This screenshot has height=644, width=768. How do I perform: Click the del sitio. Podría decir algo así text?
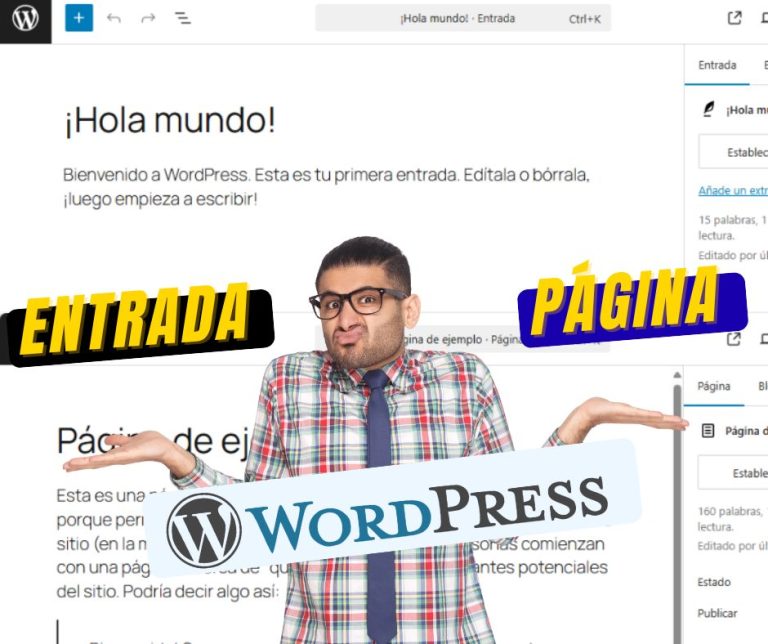point(168,592)
